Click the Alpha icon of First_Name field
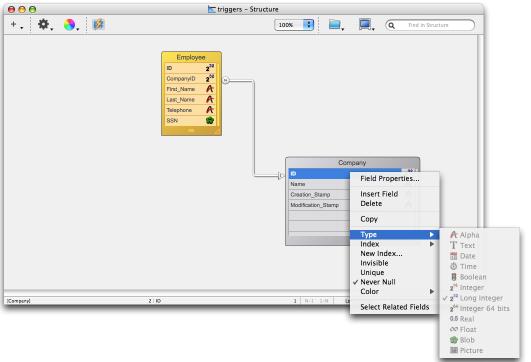This screenshot has height=362, width=531. click(210, 89)
